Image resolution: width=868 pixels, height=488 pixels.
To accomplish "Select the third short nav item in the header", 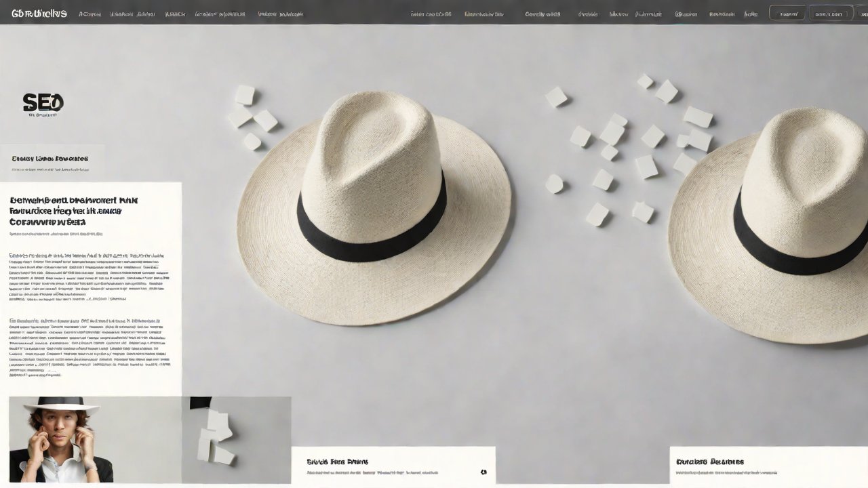I will coord(175,14).
